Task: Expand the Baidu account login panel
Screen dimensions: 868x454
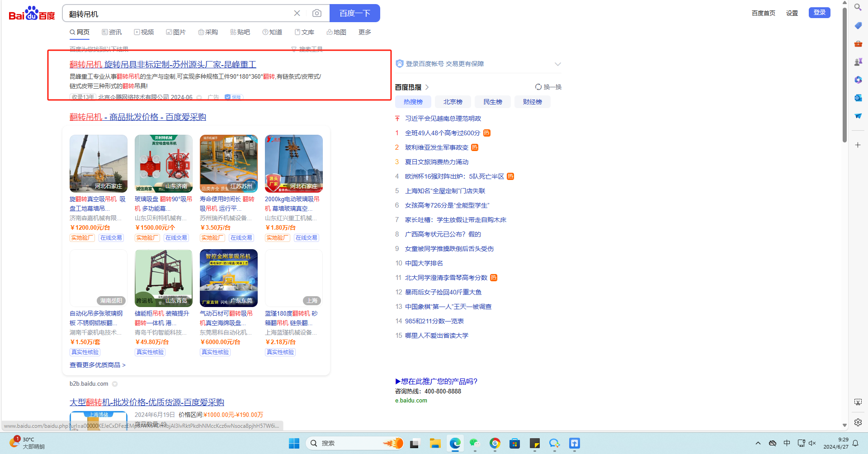Action: click(557, 64)
